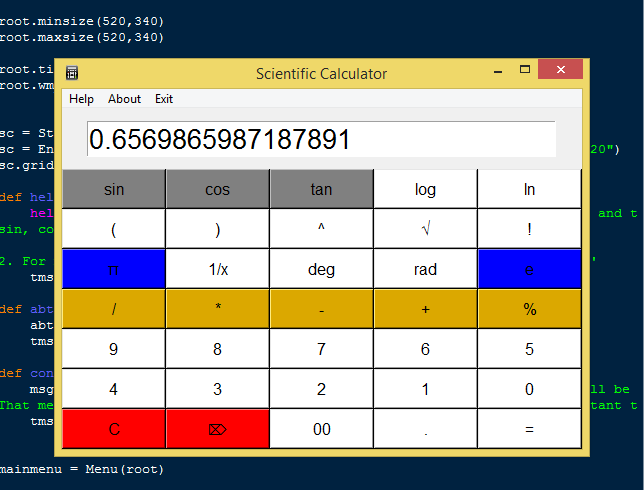Click digit 9
Screen dimensions: 644x490
click(x=114, y=349)
